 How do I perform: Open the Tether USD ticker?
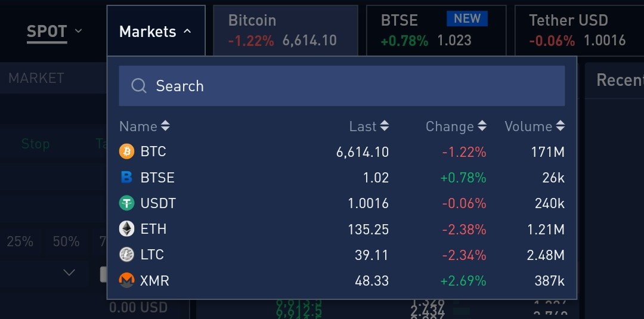pos(578,30)
